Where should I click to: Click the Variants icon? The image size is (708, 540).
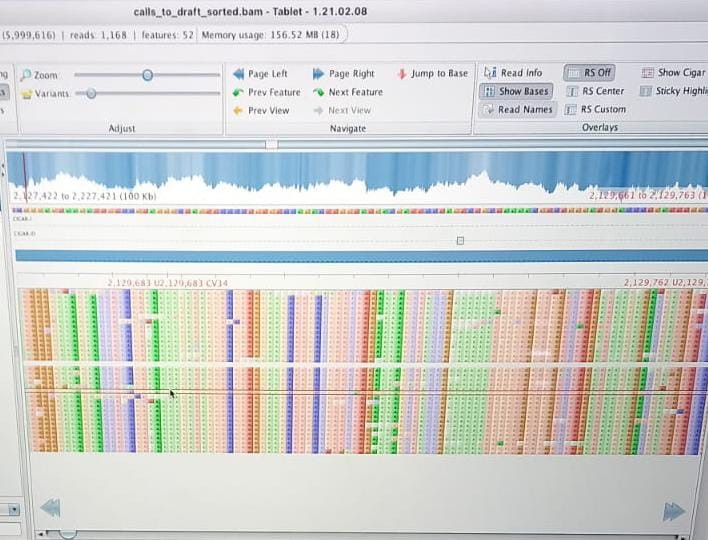[x=27, y=94]
